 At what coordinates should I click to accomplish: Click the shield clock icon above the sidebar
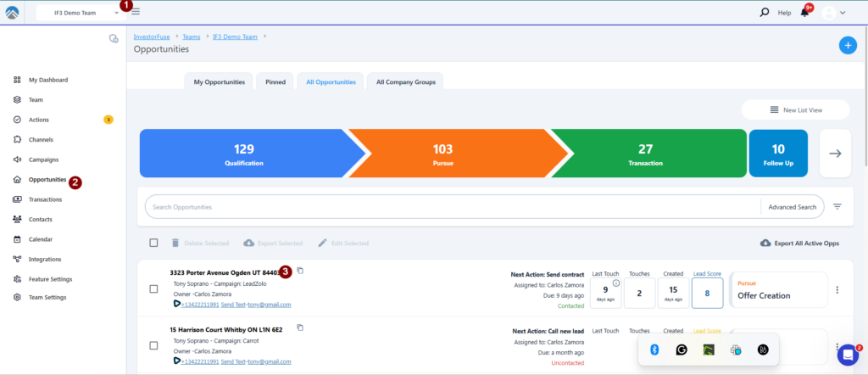(x=114, y=38)
